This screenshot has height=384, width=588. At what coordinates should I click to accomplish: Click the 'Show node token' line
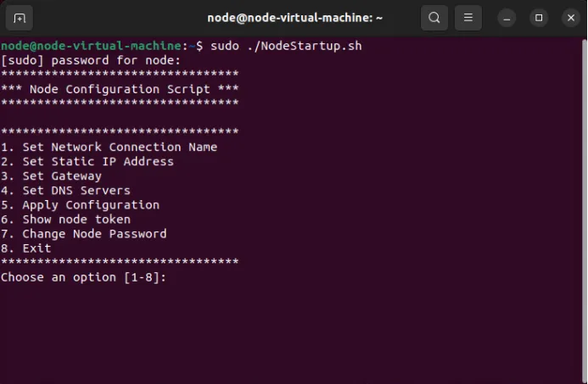tap(65, 220)
